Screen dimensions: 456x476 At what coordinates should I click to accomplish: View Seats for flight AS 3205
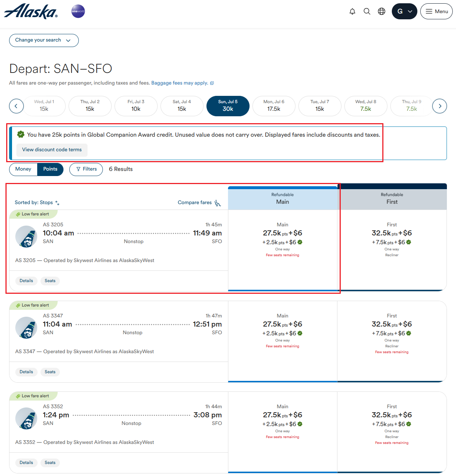click(50, 281)
